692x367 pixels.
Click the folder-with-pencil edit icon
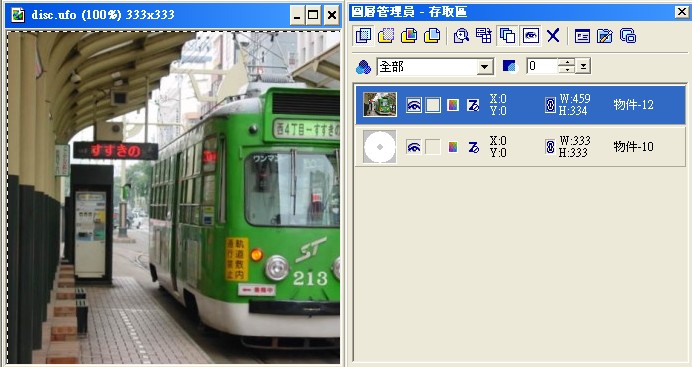point(605,36)
